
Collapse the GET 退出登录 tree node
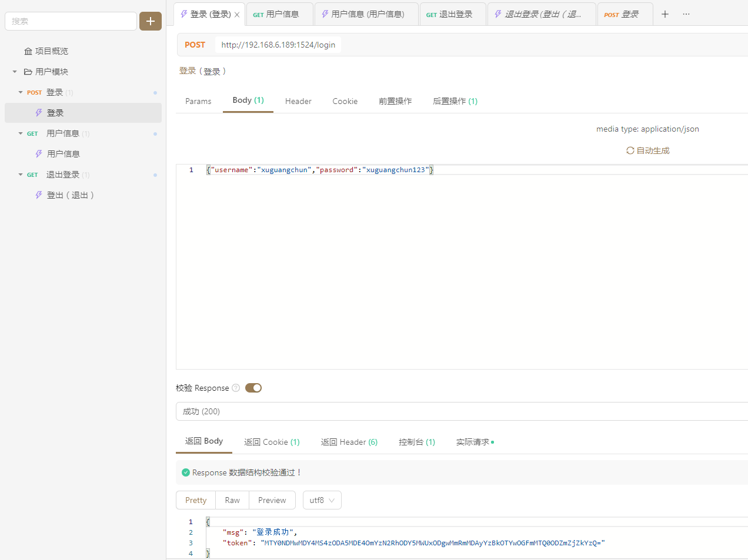(21, 175)
